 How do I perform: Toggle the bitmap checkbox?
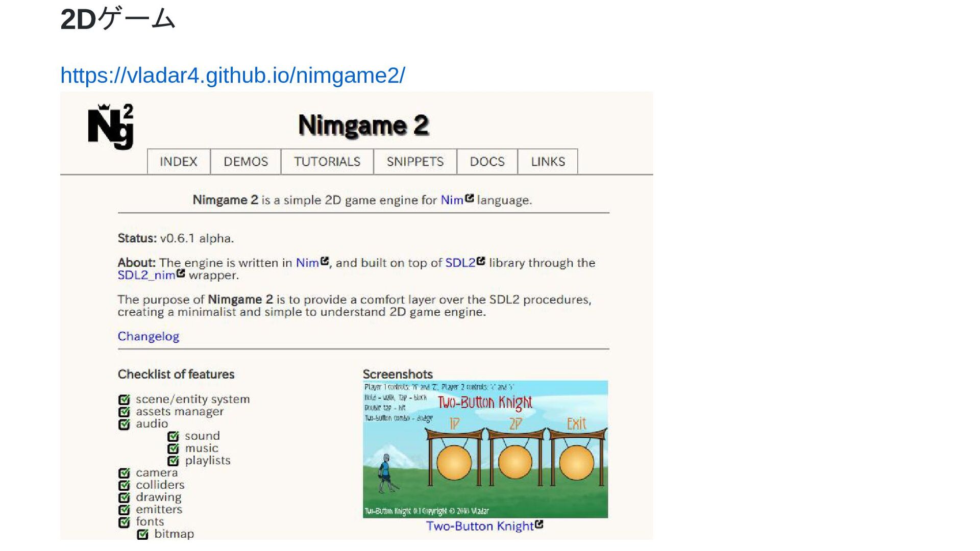[143, 534]
